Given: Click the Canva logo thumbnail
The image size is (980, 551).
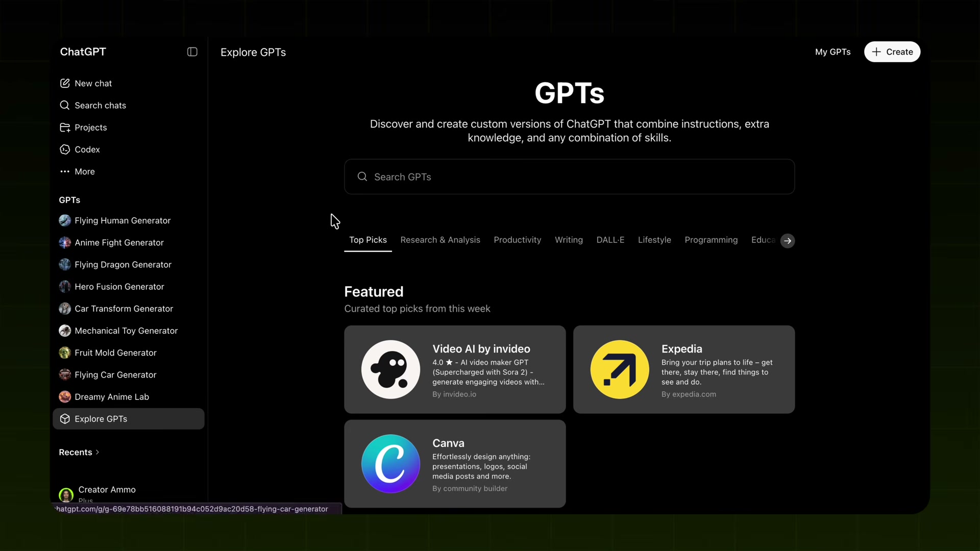Looking at the screenshot, I should pos(390,464).
